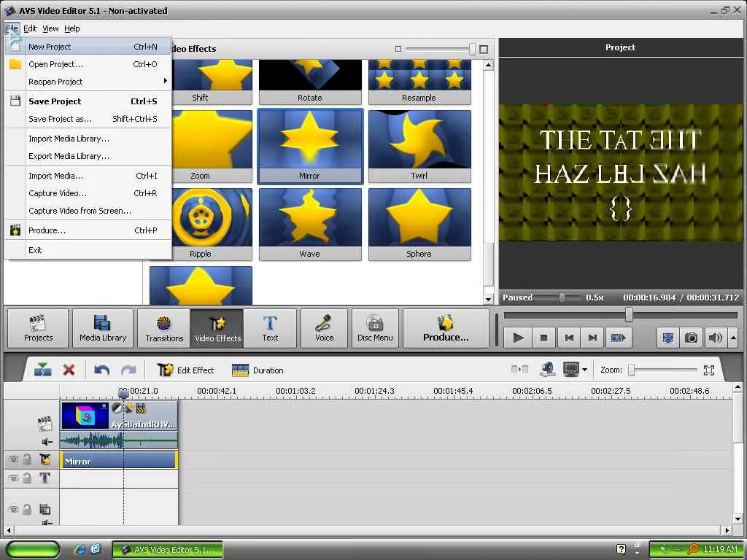The height and width of the screenshot is (560, 747).
Task: Choose Capture Video from Screen... entry
Action: (88, 211)
